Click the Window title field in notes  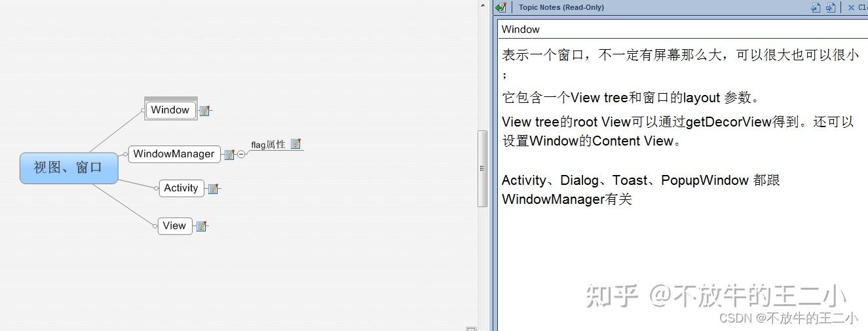click(x=683, y=29)
